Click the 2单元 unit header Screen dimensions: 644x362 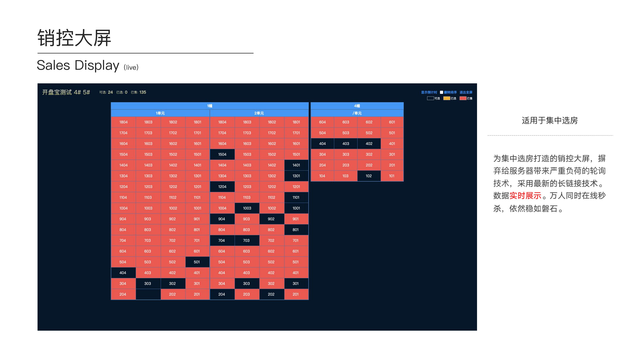tap(259, 113)
